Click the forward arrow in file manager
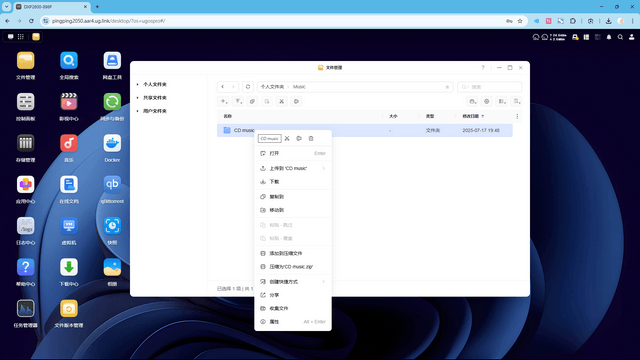Image resolution: width=640 pixels, height=360 pixels. 233,87
